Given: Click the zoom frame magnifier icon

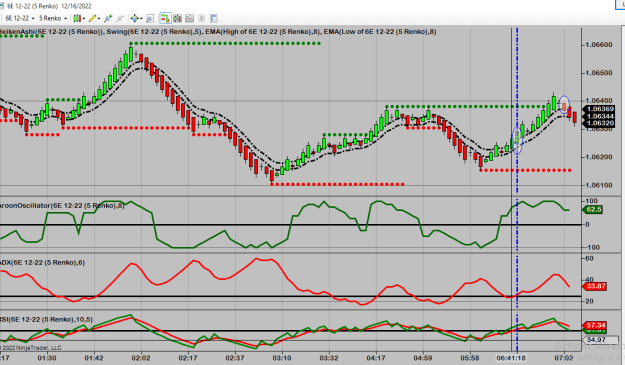Looking at the screenshot, I should [150, 18].
